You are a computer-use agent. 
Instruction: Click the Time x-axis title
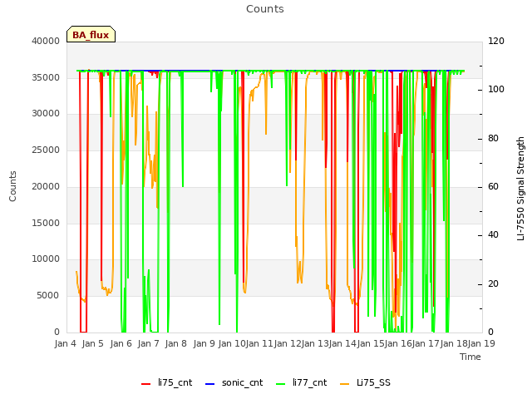[x=470, y=357]
